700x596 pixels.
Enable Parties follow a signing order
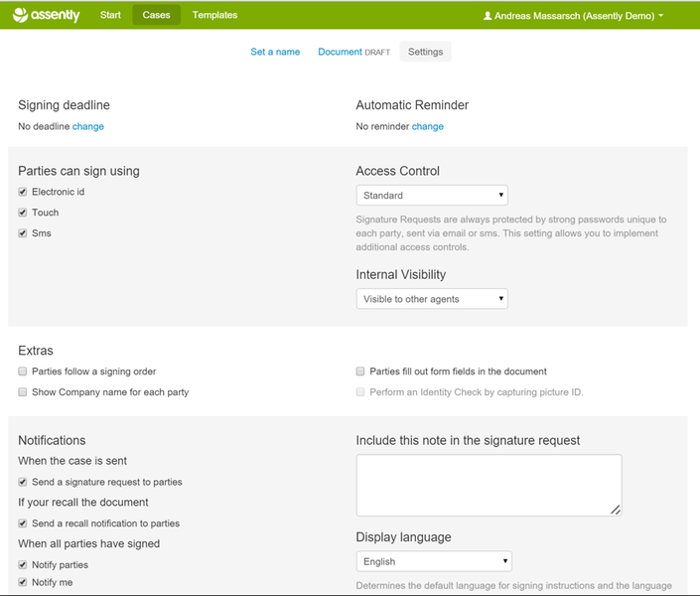23,372
